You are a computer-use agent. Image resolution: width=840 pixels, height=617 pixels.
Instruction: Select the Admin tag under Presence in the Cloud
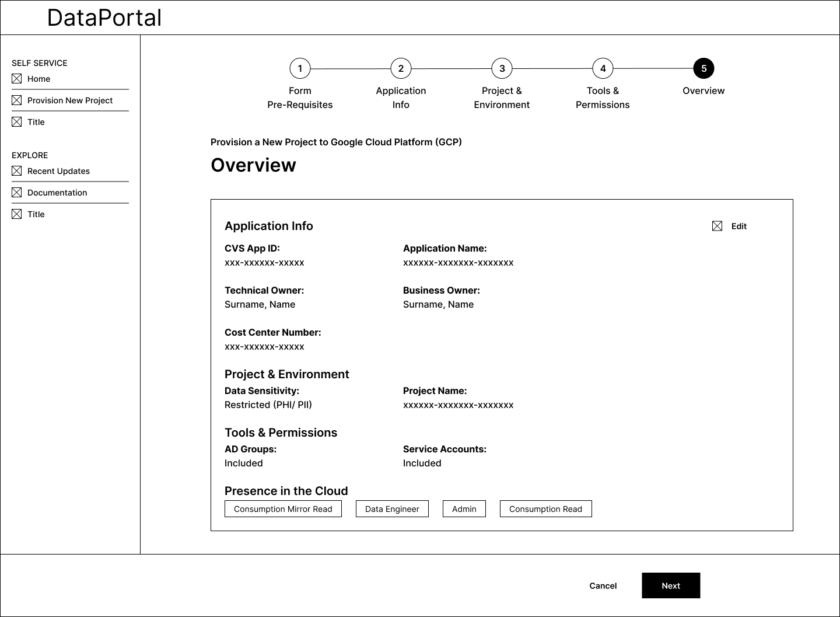(x=464, y=508)
